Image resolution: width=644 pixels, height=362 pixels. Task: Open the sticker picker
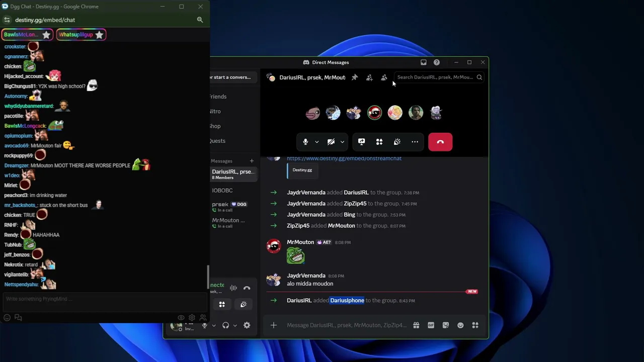(446, 325)
